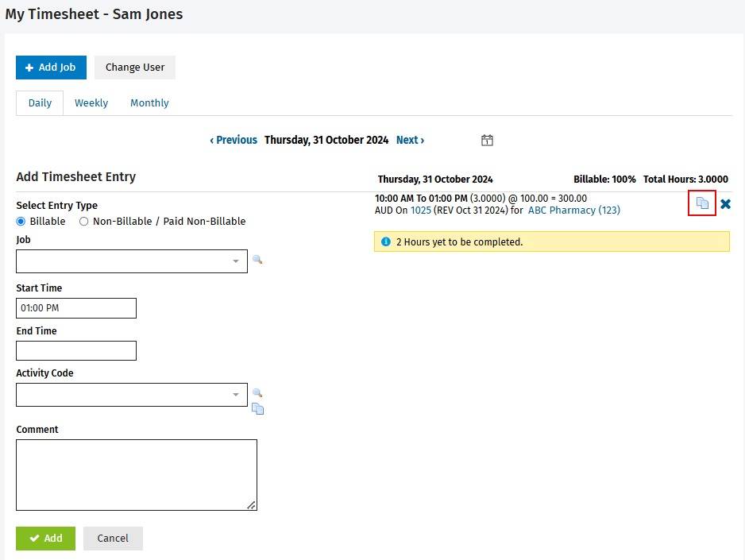Click the green Add button
Image resolution: width=745 pixels, height=560 pixels.
(x=45, y=538)
